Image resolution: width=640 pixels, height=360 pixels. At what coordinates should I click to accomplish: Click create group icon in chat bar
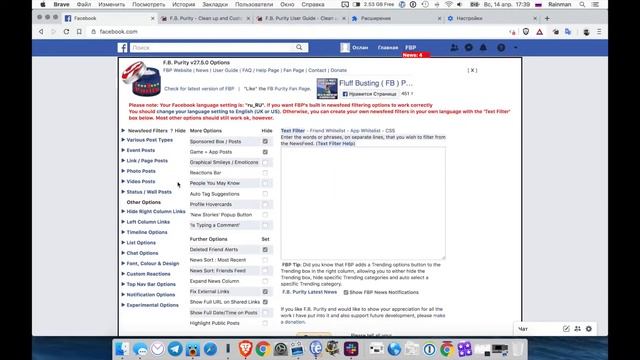578,329
